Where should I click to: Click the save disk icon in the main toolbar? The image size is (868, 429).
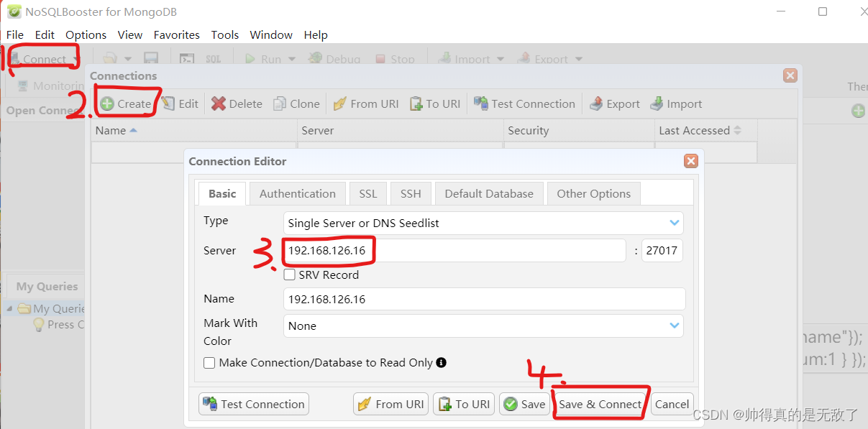[x=151, y=59]
